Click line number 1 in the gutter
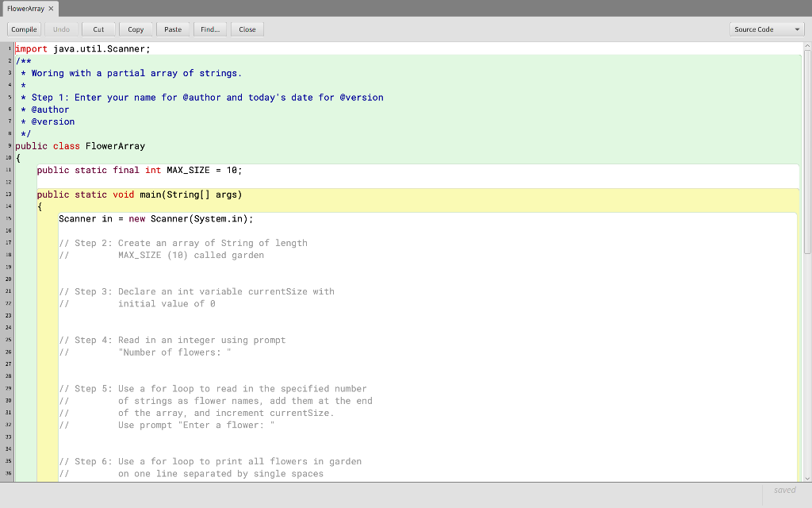Image resolution: width=812 pixels, height=508 pixels. coord(8,48)
